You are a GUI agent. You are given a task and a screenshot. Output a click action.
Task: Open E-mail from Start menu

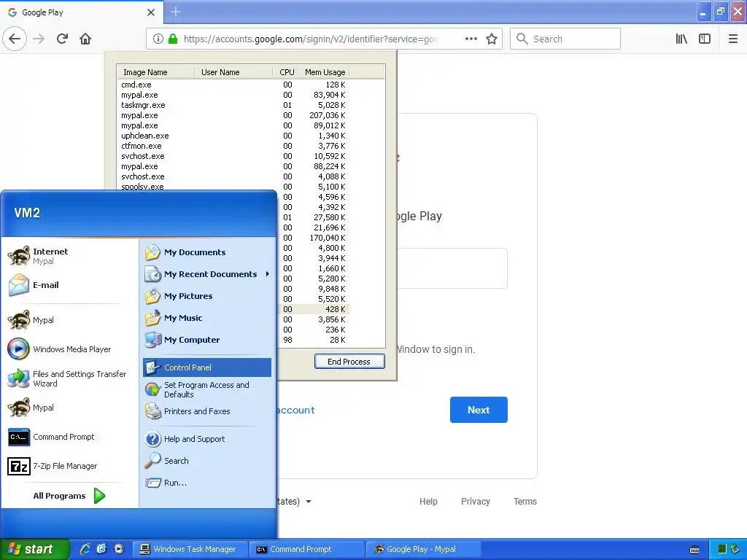71,285
